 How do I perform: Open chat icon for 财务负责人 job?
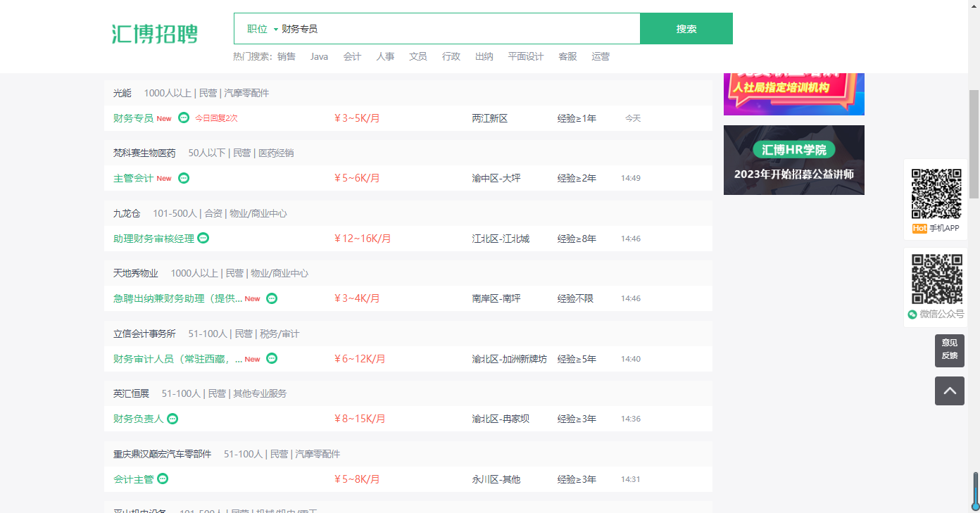click(172, 419)
